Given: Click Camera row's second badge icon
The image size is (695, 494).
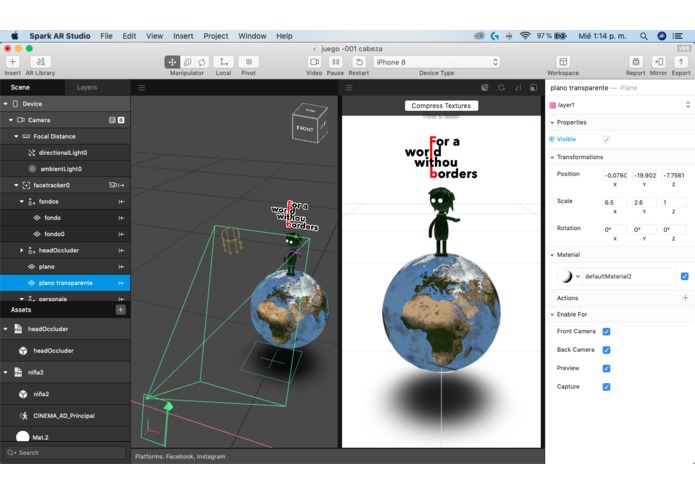Looking at the screenshot, I should coord(121,120).
